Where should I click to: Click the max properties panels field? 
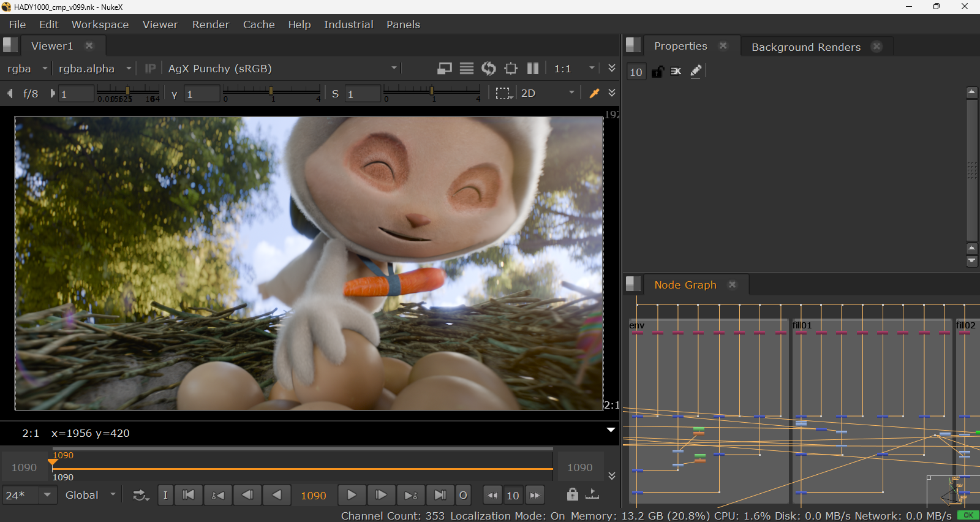[x=636, y=72]
